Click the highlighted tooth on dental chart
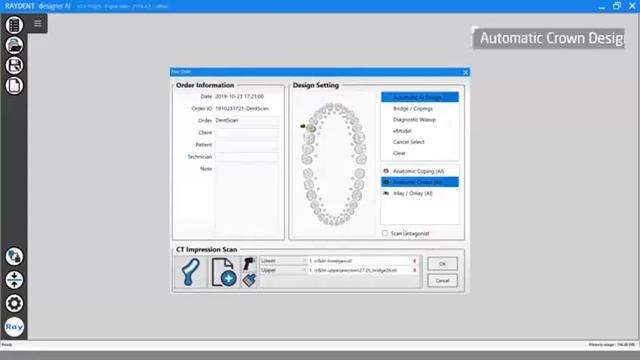Image resolution: width=640 pixels, height=360 pixels. (311, 129)
